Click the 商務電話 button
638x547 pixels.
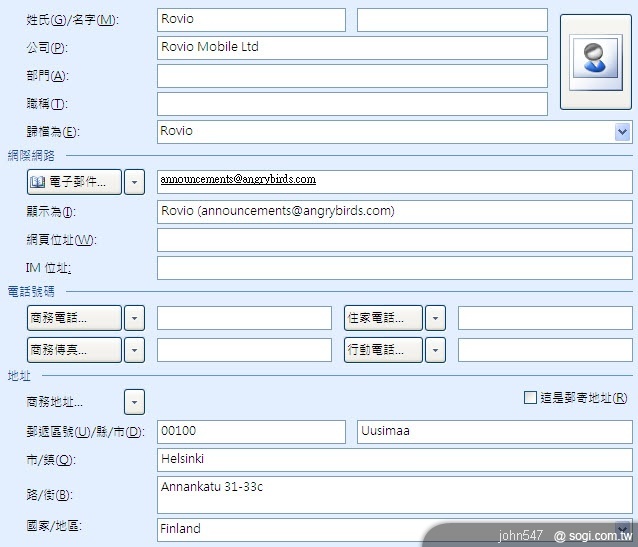(74, 318)
